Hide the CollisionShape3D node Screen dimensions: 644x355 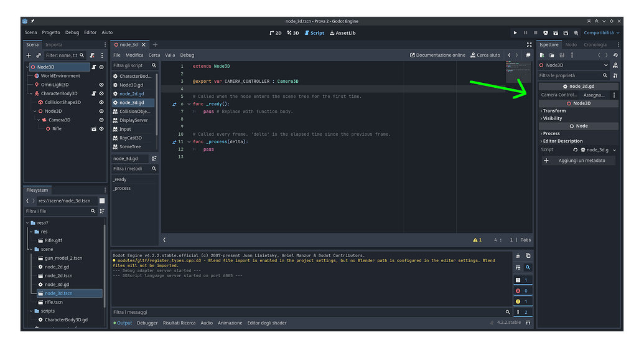pos(101,102)
